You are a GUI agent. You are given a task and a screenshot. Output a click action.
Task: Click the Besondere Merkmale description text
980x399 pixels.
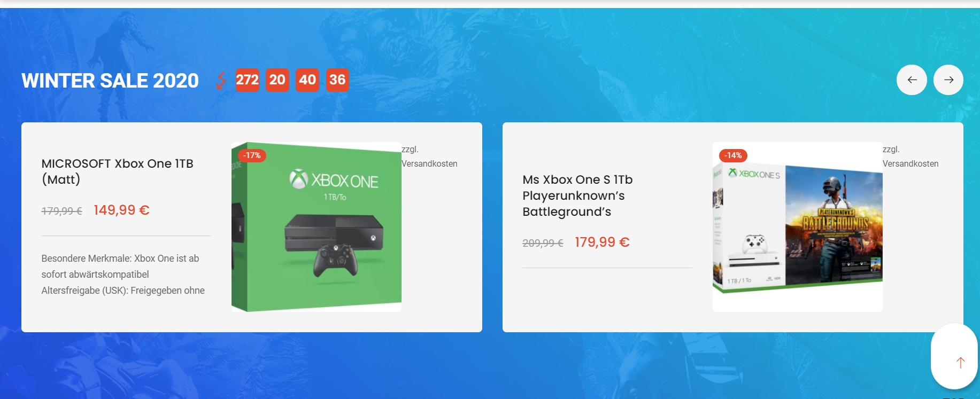pos(123,275)
